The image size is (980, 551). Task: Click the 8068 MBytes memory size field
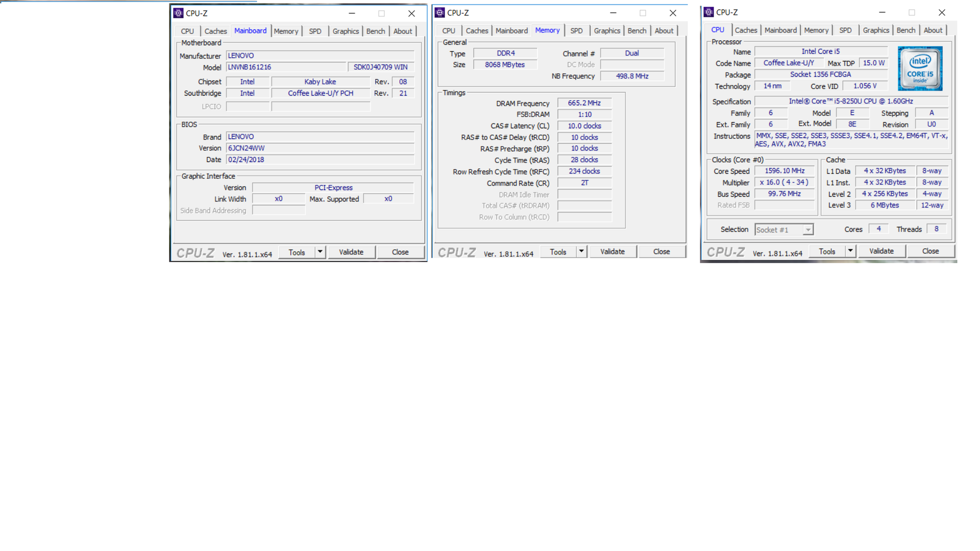pyautogui.click(x=505, y=65)
